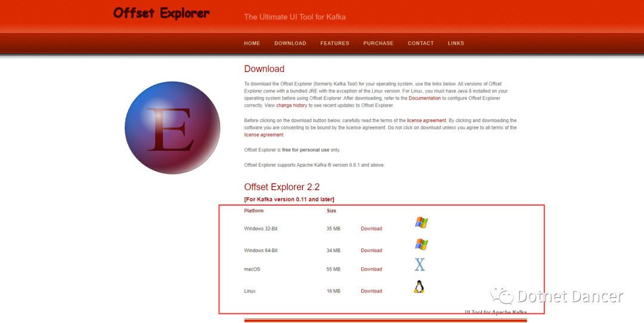Download the Windows 64-Bit version
Screen dimensions: 644x323
click(x=371, y=250)
